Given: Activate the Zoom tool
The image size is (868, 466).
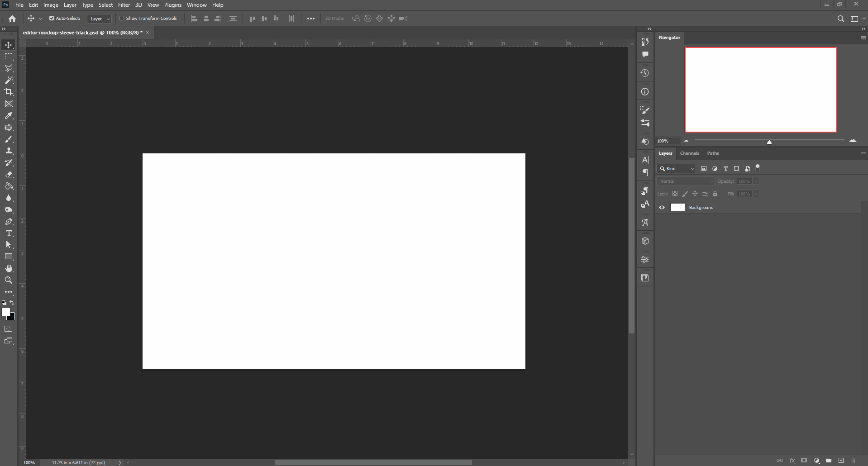Looking at the screenshot, I should [9, 281].
